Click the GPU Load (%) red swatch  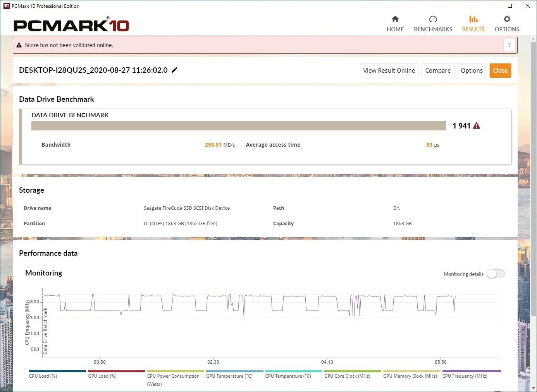pos(116,371)
